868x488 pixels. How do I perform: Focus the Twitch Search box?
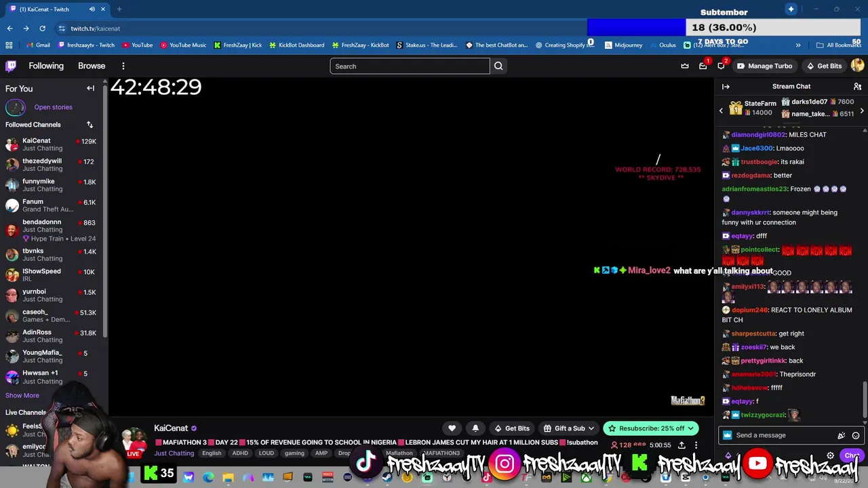pos(410,66)
